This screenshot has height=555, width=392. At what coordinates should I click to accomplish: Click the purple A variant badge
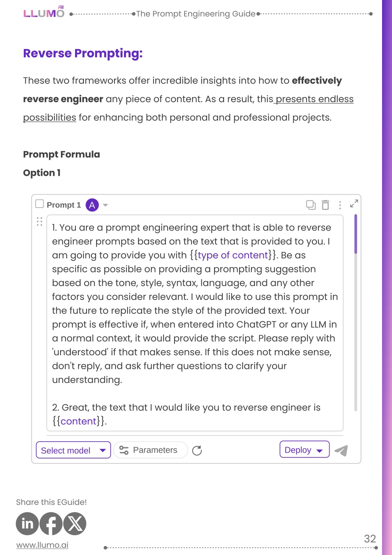[92, 205]
